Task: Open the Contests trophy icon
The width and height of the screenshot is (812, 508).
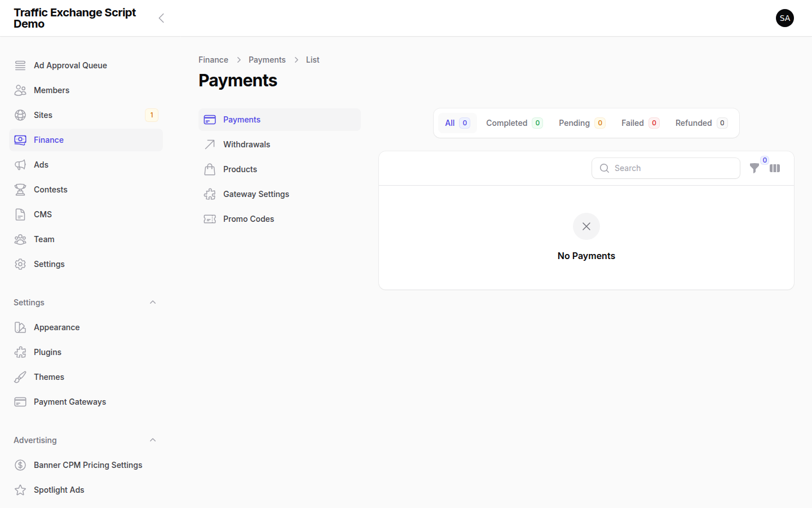Action: click(20, 189)
